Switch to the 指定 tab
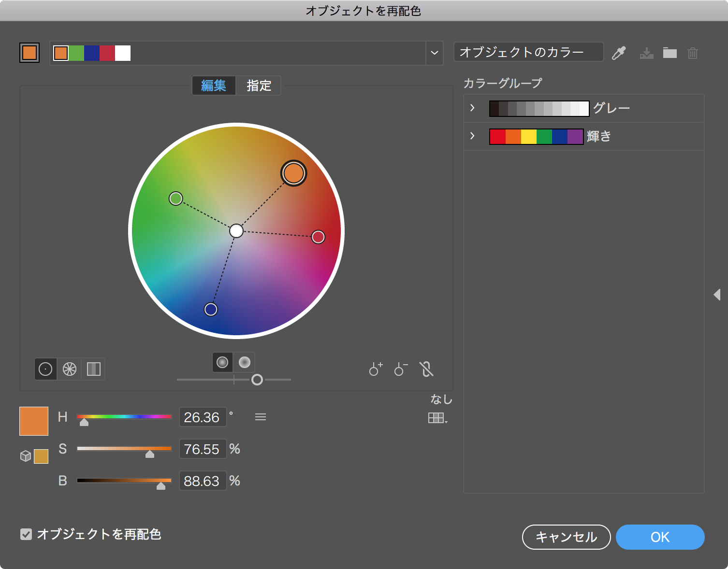The width and height of the screenshot is (728, 569). [x=259, y=85]
